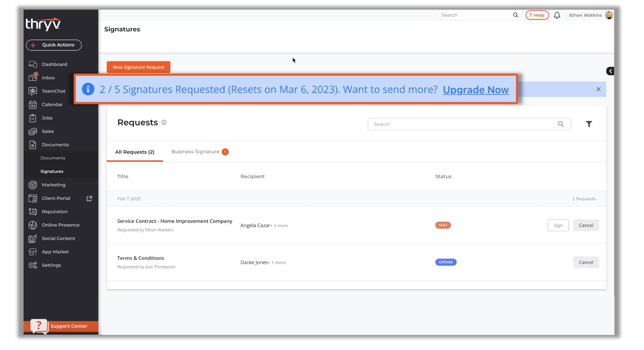
Task: Collapse the side panel chevron arrow
Action: tap(610, 71)
